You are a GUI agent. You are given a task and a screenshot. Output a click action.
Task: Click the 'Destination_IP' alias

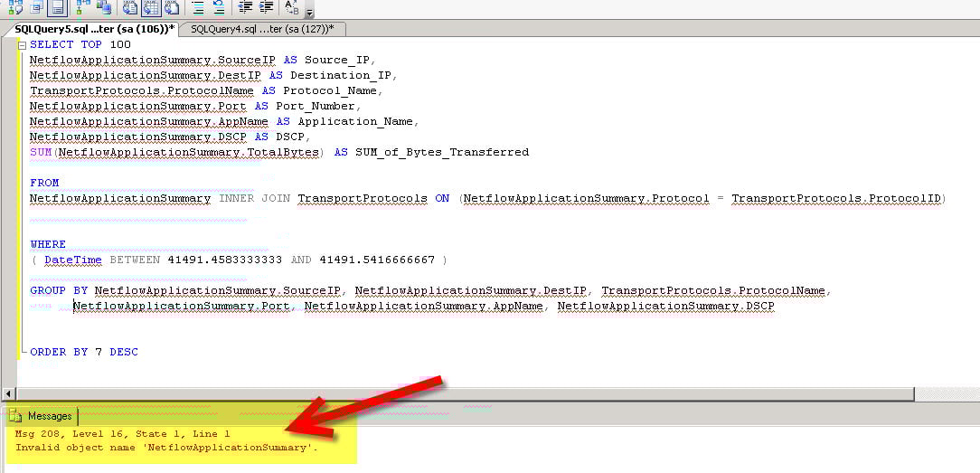click(343, 76)
